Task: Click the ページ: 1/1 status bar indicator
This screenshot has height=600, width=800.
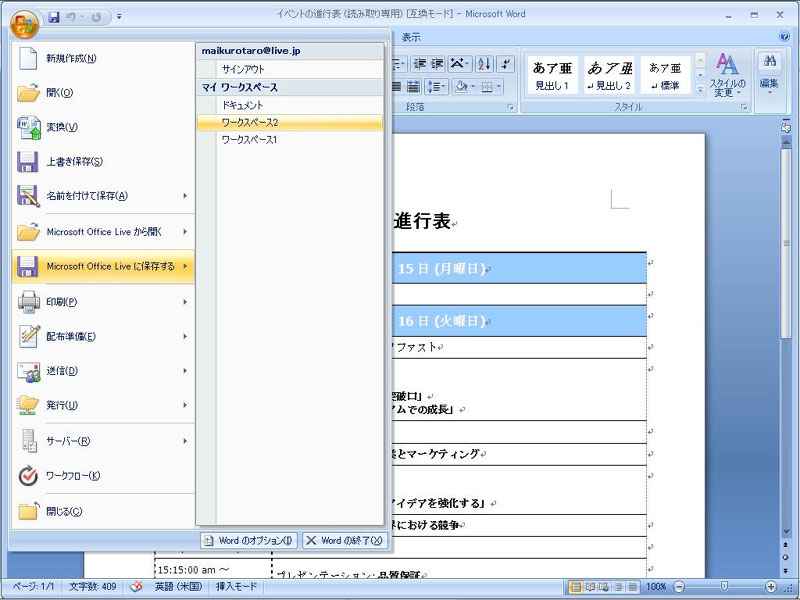Action: (x=33, y=587)
